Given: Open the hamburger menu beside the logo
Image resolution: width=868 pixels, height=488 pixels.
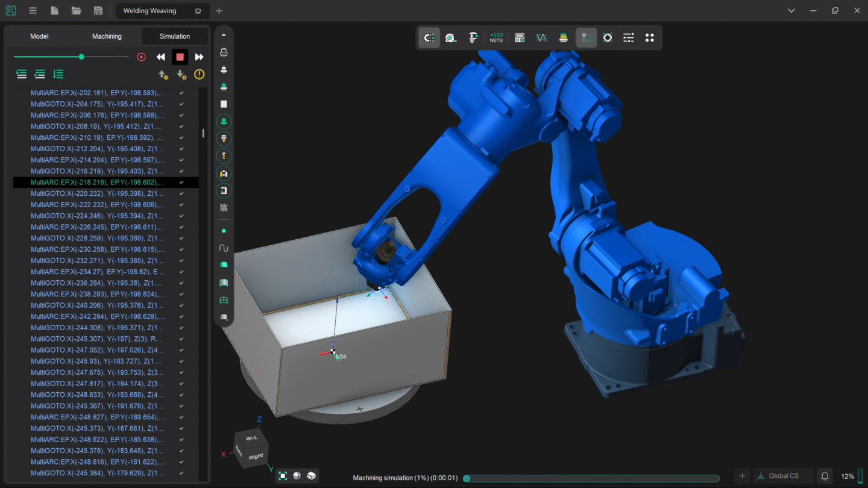Looking at the screenshot, I should coord(33,10).
